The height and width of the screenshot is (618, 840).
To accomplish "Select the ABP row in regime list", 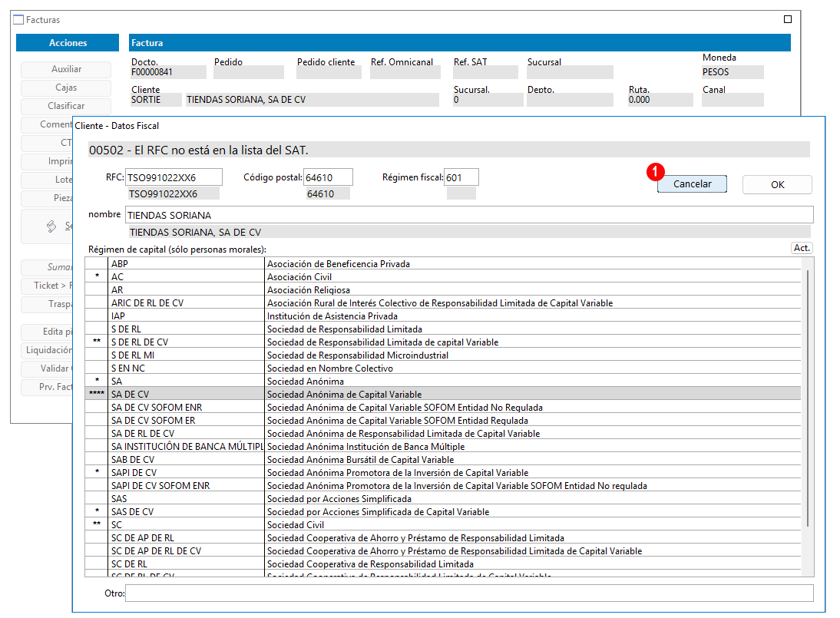I will click(443, 263).
